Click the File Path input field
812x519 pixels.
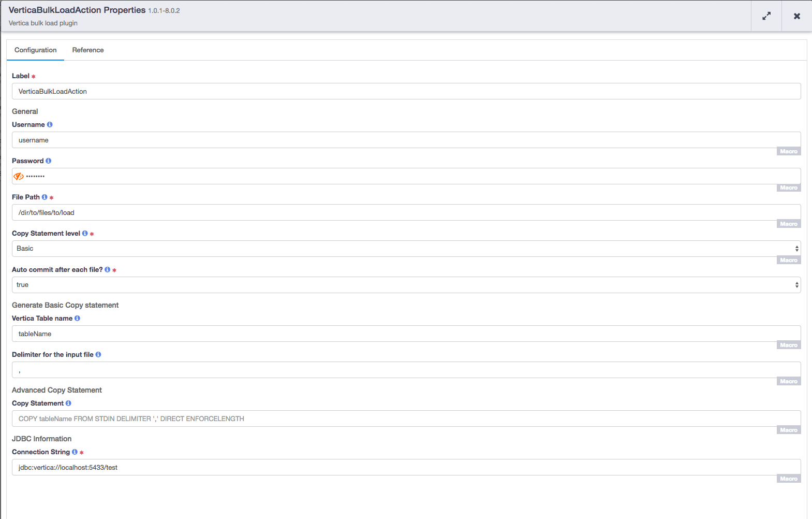tap(406, 212)
